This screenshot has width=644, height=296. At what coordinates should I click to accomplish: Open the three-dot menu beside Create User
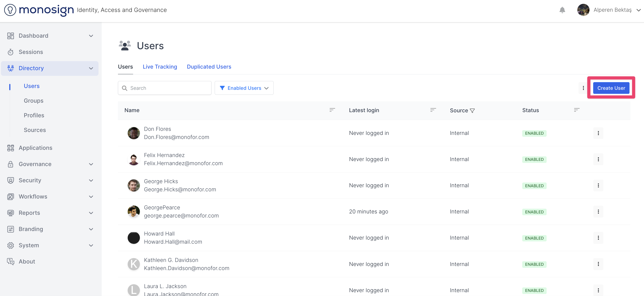coord(583,88)
